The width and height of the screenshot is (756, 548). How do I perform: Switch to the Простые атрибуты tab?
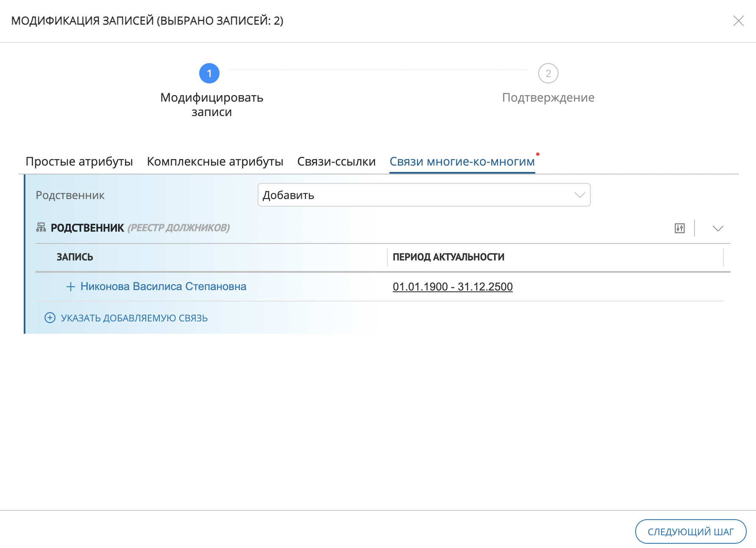pyautogui.click(x=79, y=161)
